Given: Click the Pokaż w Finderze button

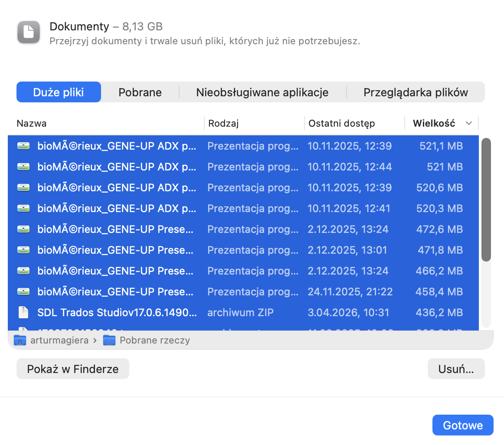Looking at the screenshot, I should click(72, 369).
